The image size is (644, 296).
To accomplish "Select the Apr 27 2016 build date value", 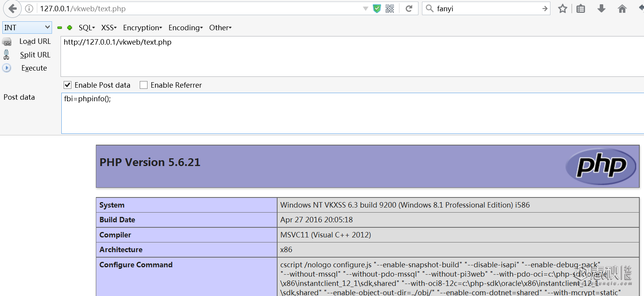I will 316,220.
